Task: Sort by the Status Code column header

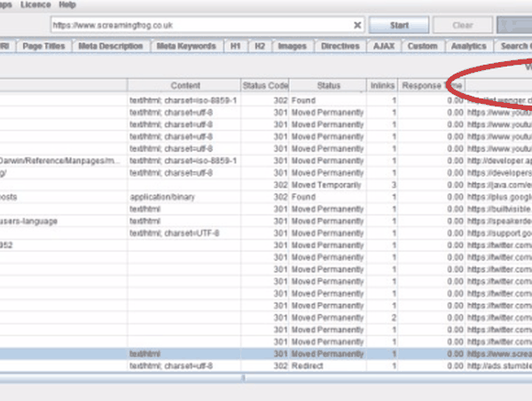Action: [x=265, y=85]
